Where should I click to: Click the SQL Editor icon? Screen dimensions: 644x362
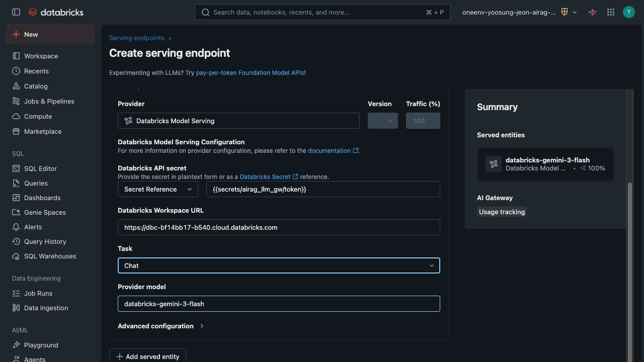click(16, 168)
